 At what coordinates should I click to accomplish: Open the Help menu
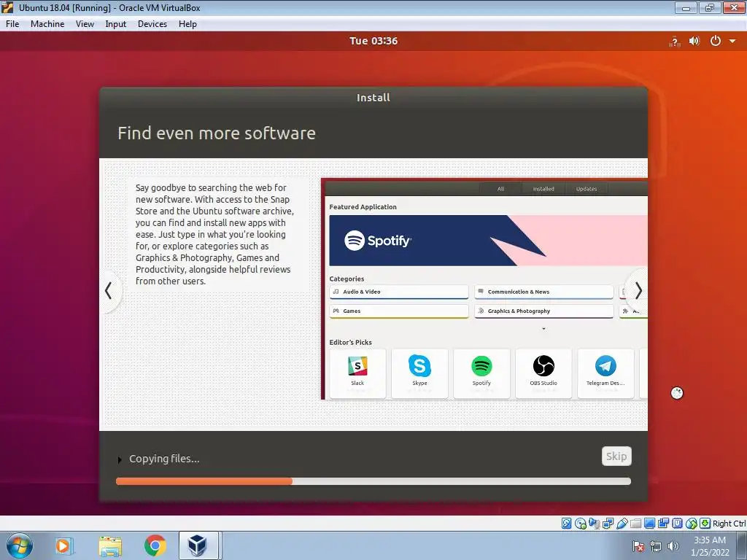click(187, 24)
